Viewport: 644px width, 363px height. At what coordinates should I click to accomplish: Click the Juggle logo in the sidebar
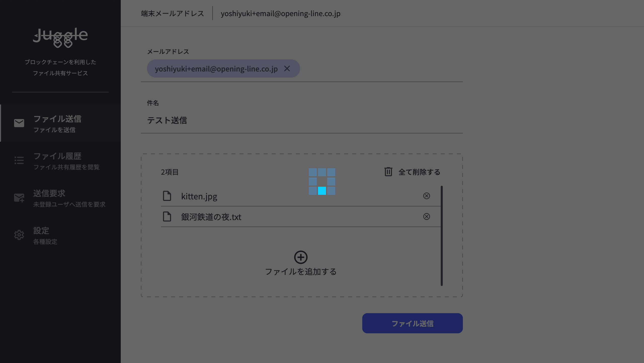[x=60, y=38]
